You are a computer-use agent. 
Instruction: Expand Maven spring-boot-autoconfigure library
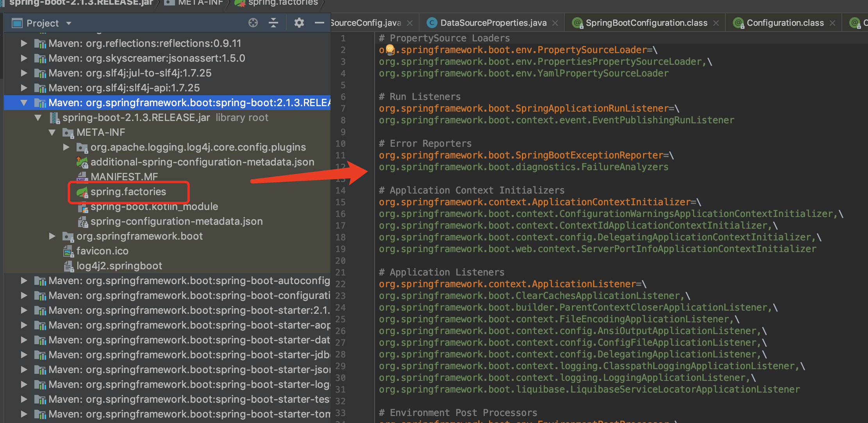click(24, 281)
